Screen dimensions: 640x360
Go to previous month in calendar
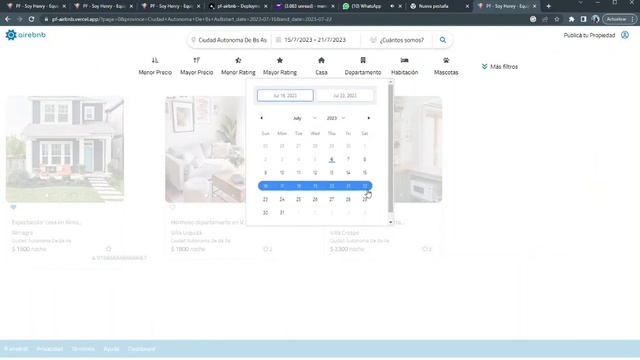pos(262,118)
